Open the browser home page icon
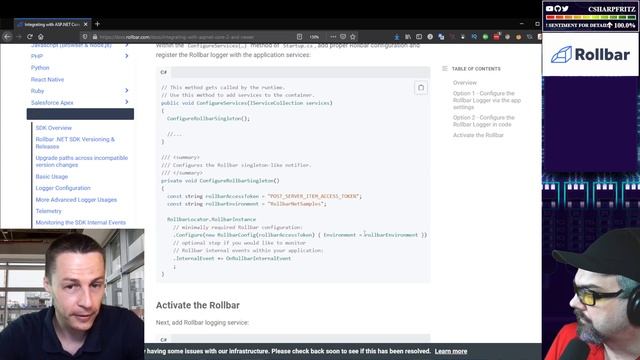 coord(40,36)
